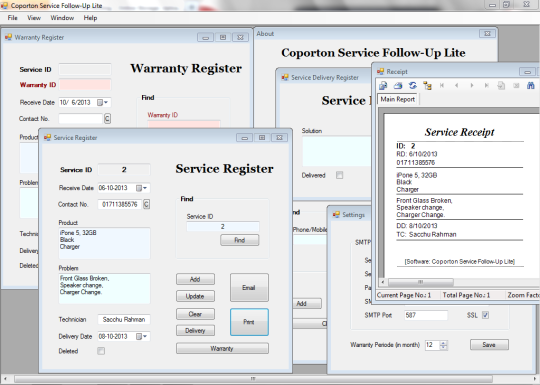Open Receive Date calendar in Service Register
540x385 pixels.
pos(142,188)
